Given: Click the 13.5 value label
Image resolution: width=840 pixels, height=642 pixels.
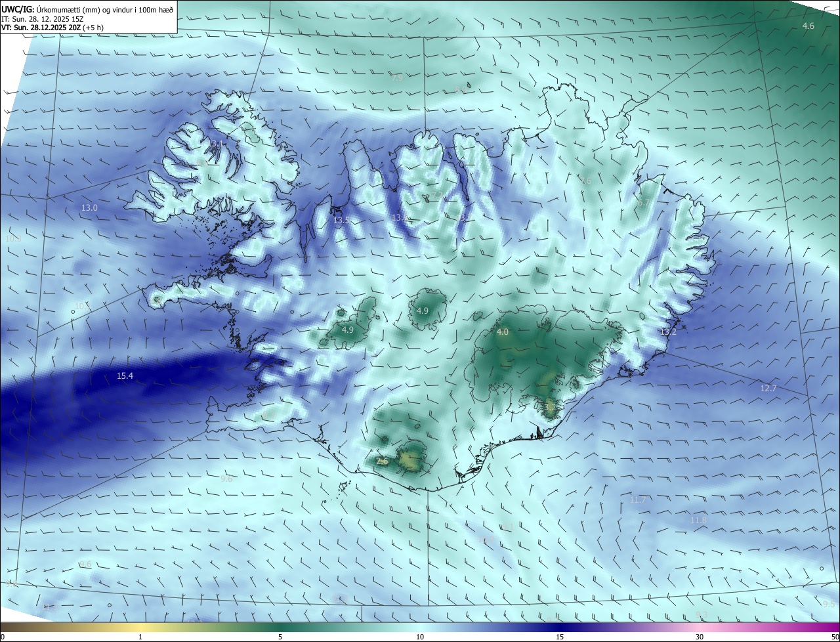Looking at the screenshot, I should pyautogui.click(x=341, y=221).
